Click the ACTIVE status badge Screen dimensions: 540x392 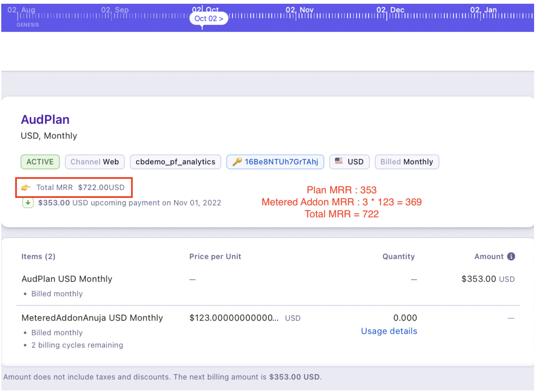point(40,162)
